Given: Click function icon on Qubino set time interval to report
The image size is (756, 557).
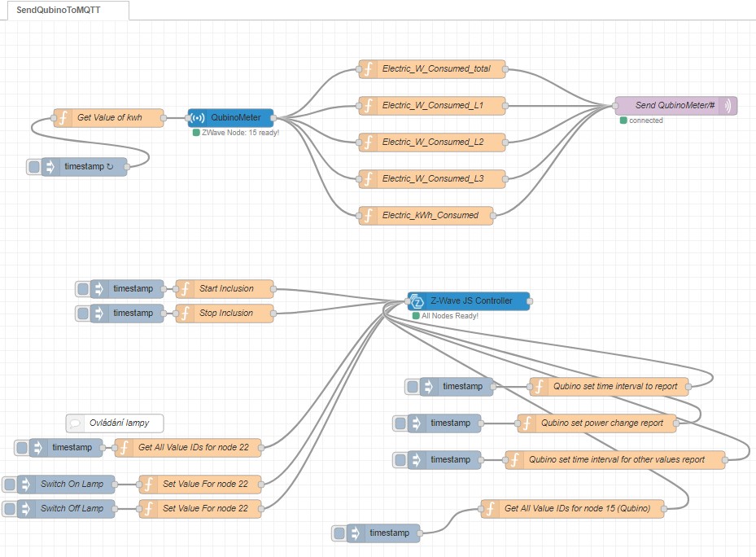Looking at the screenshot, I should pos(539,387).
